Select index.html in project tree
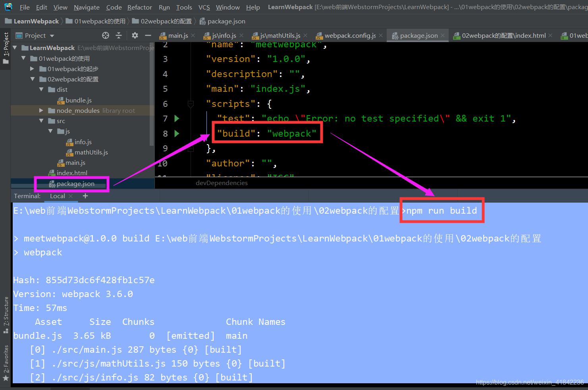The height and width of the screenshot is (390, 588). [x=68, y=173]
